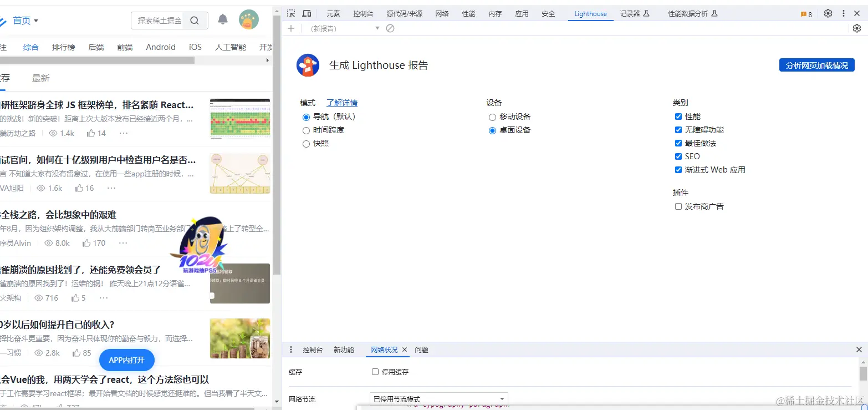Open the 性能数据分析 tab
The image size is (868, 410).
click(693, 14)
